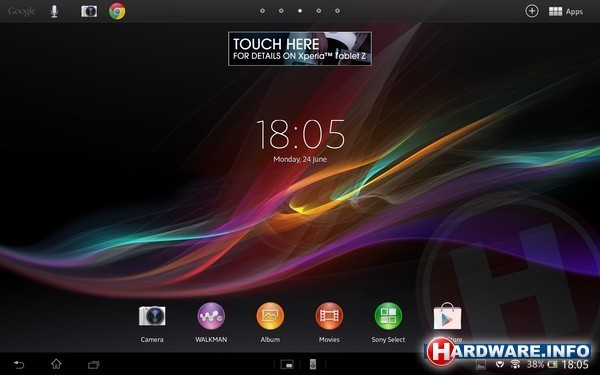The height and width of the screenshot is (375, 600).
Task: Go to the first home screen page dot
Action: click(262, 11)
